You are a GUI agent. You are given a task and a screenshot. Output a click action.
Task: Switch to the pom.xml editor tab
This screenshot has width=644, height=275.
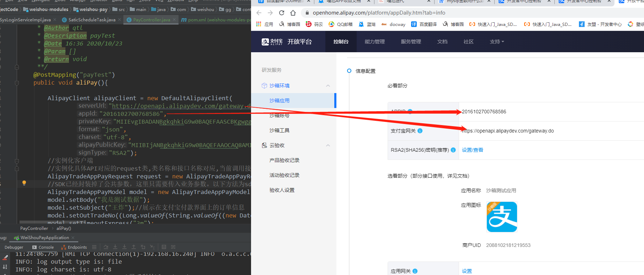(x=216, y=20)
